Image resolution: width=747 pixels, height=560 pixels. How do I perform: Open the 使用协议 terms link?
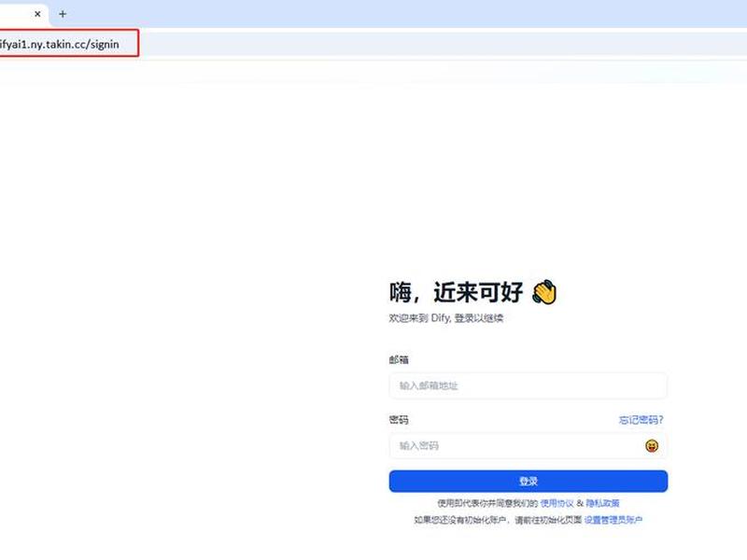click(x=557, y=503)
